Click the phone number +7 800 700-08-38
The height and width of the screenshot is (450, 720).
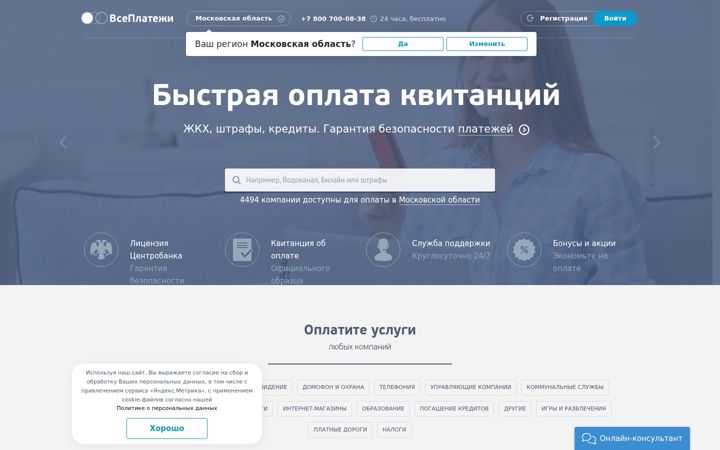tap(333, 19)
